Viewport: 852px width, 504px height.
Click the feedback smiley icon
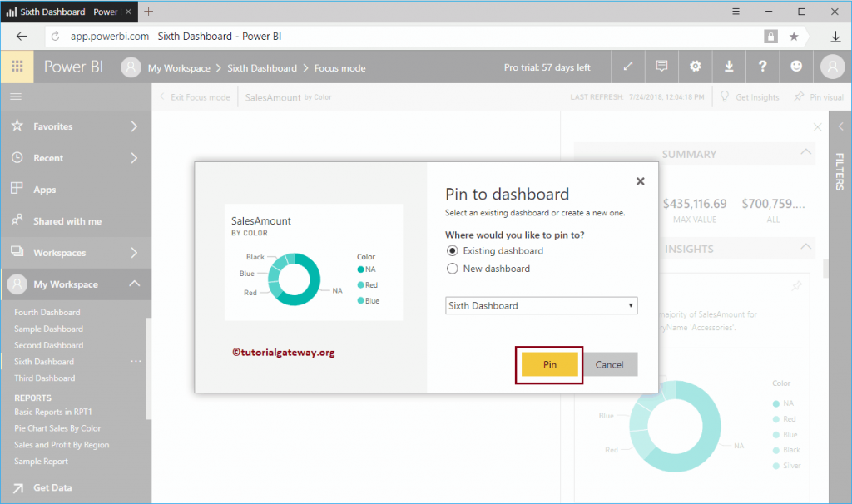pyautogui.click(x=796, y=67)
